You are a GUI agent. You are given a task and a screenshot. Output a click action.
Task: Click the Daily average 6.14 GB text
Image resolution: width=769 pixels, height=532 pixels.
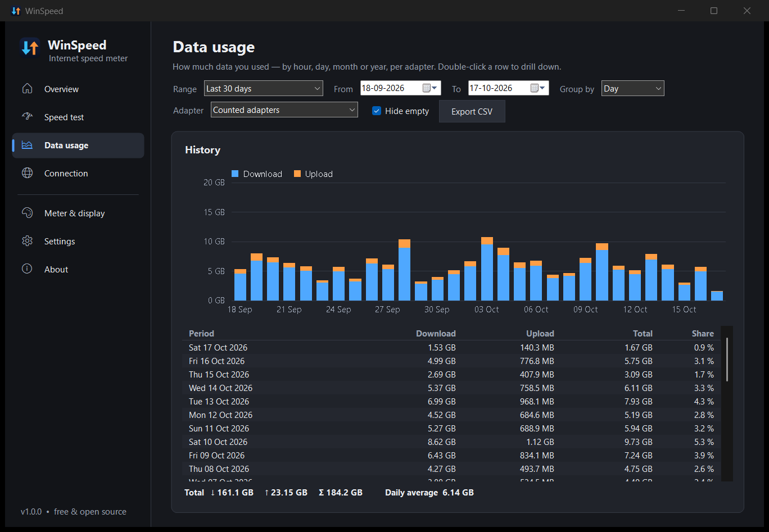coord(429,493)
